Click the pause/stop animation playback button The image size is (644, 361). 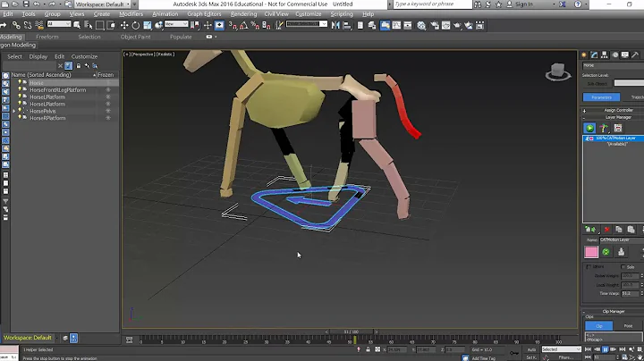pos(606,349)
